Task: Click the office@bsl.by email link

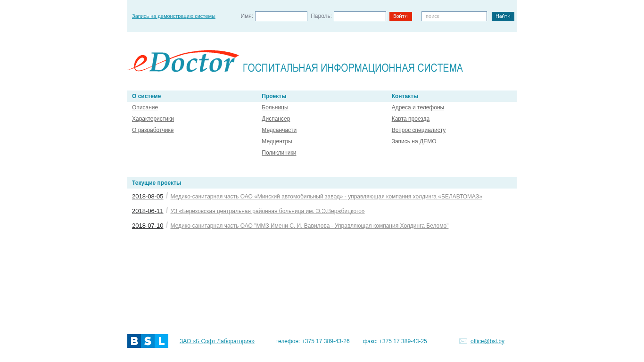Action: (x=487, y=341)
